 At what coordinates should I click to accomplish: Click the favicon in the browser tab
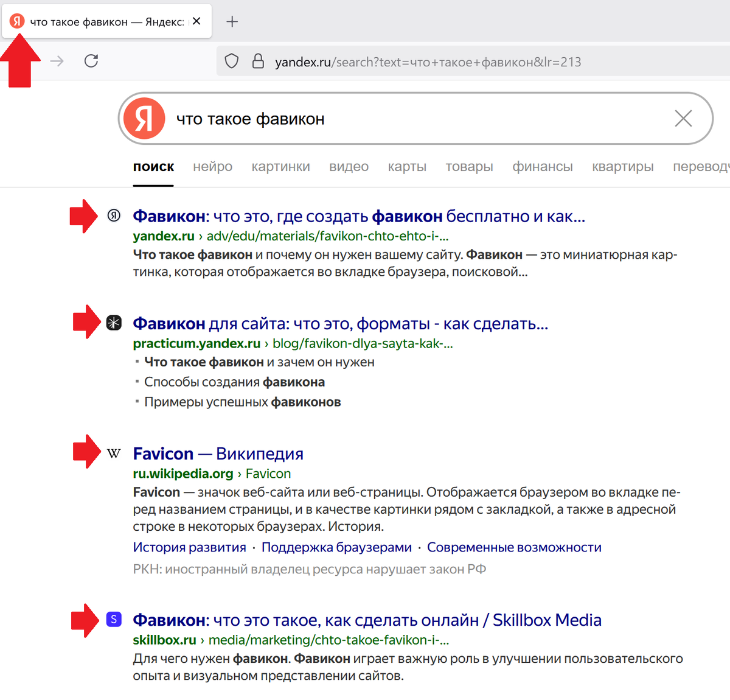pyautogui.click(x=16, y=20)
